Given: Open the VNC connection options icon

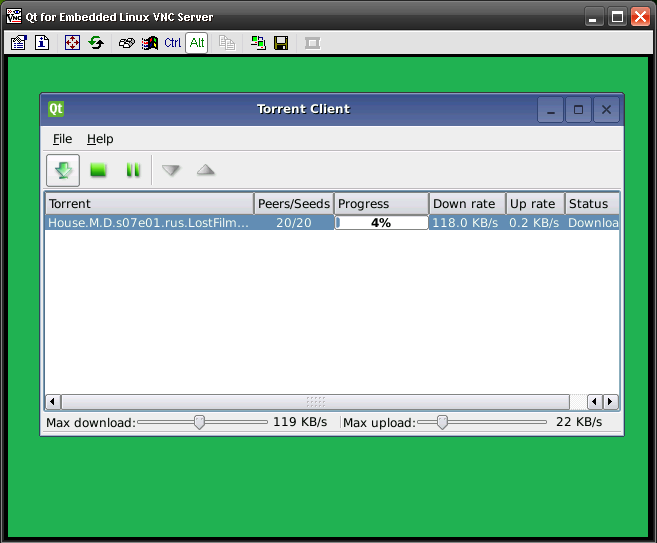Looking at the screenshot, I should coord(19,43).
